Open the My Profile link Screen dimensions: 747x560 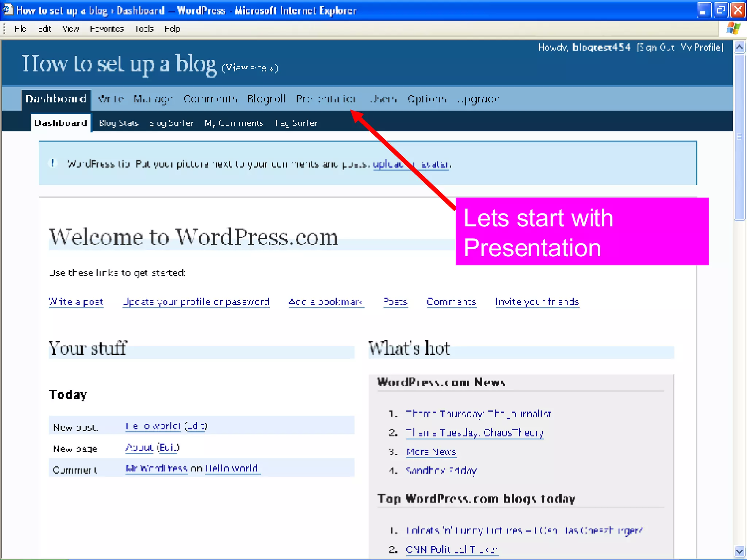701,47
